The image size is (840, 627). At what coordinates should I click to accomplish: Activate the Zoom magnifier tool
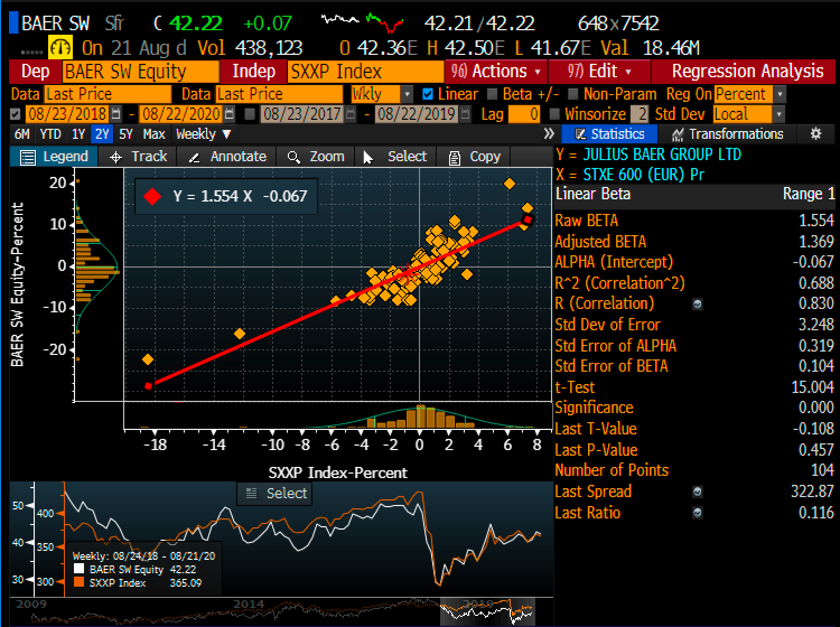pyautogui.click(x=315, y=157)
